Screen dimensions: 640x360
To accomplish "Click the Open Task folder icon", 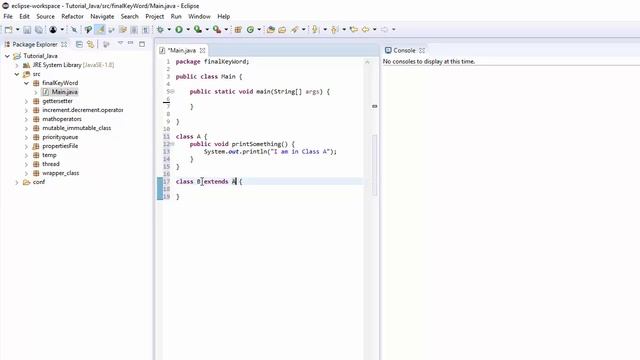I will 282,29.
